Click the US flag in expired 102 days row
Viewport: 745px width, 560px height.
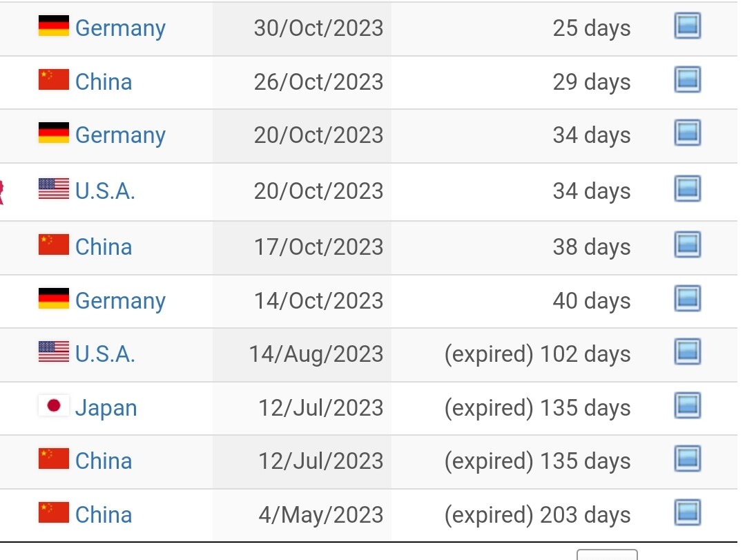click(x=54, y=352)
